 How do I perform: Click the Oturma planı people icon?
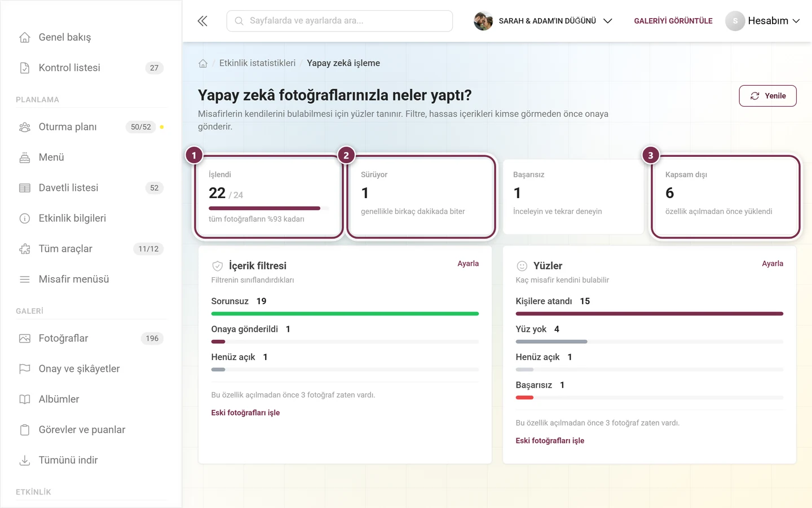click(x=25, y=127)
